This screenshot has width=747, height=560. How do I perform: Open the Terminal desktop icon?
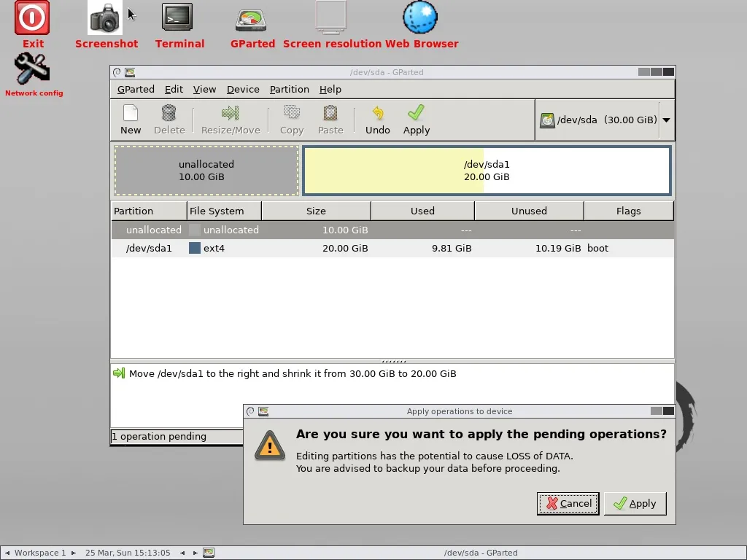click(x=178, y=19)
